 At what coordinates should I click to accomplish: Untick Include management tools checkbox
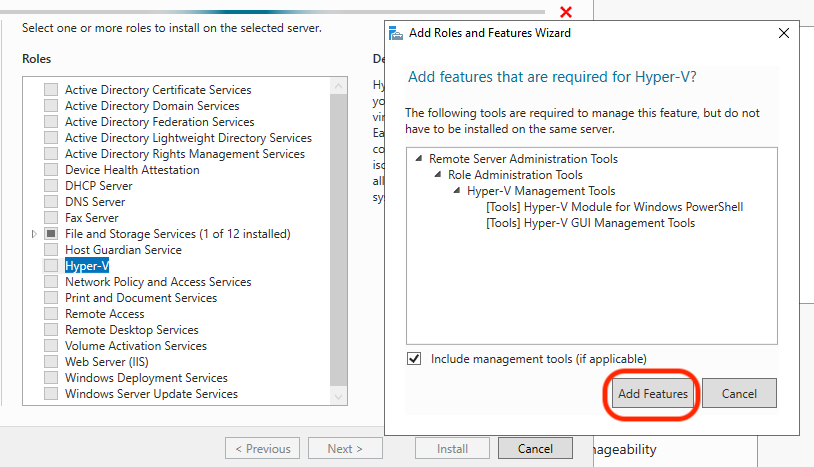pyautogui.click(x=414, y=359)
